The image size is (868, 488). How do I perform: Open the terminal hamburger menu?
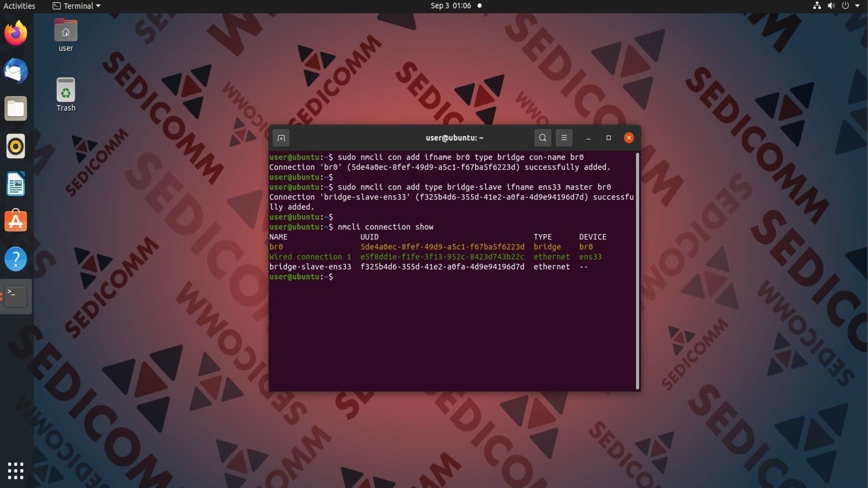point(564,138)
